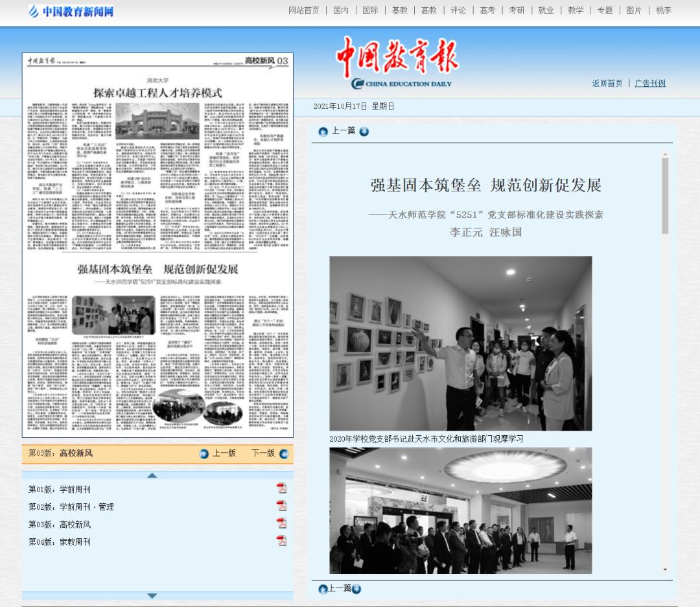
Task: Click the 中国教育新闻网 site logo
Action: 71,11
